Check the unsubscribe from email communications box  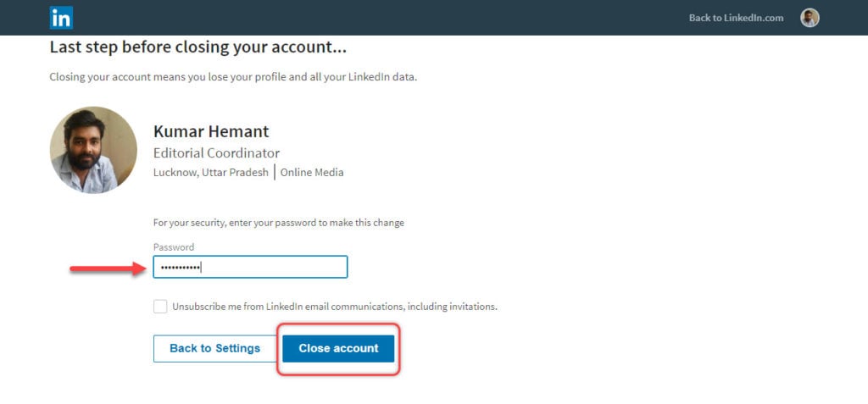click(x=160, y=307)
